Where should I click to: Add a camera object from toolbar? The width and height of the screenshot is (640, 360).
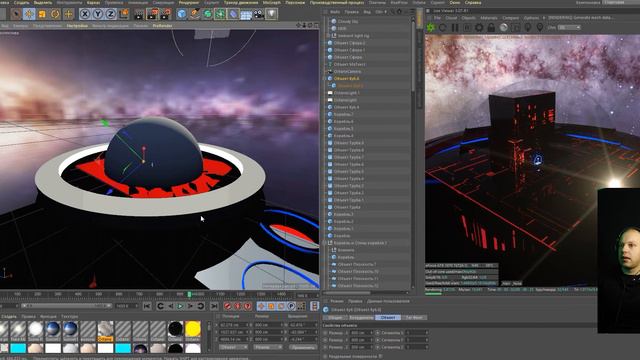click(259, 14)
